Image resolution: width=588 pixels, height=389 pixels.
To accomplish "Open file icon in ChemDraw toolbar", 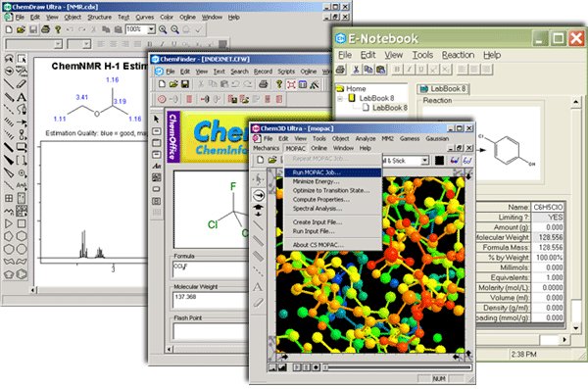I will [x=21, y=29].
